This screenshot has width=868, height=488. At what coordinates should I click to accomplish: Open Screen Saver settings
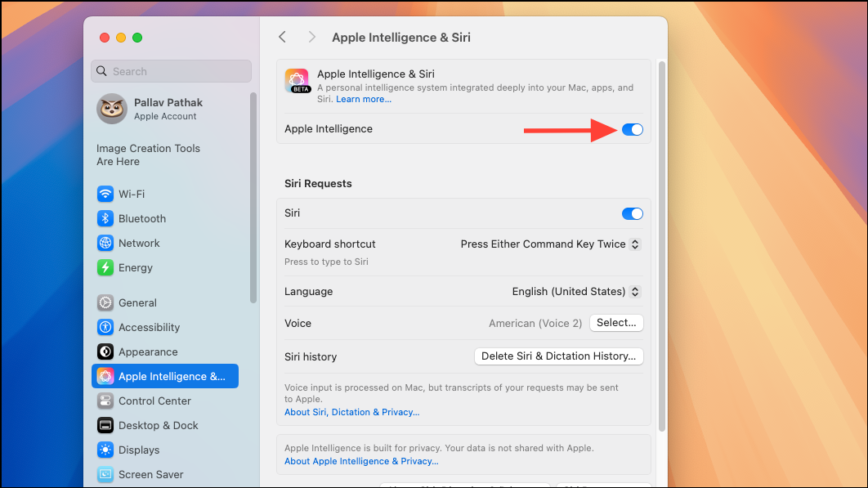(165, 474)
